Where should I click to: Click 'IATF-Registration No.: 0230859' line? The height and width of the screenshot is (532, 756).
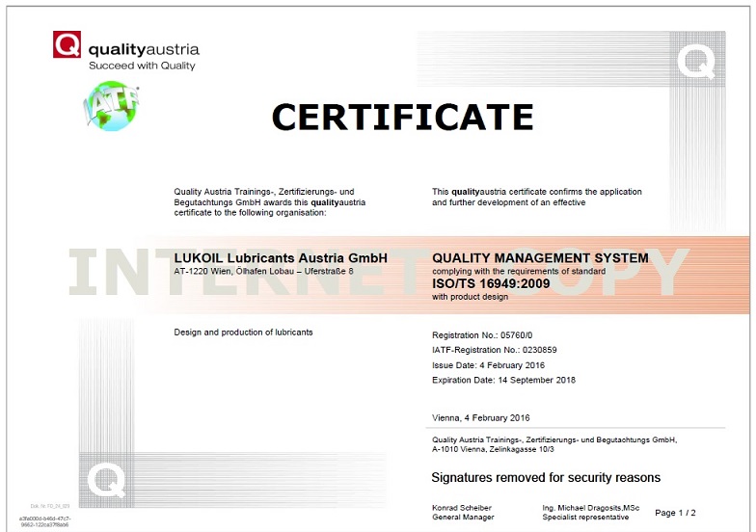click(494, 350)
